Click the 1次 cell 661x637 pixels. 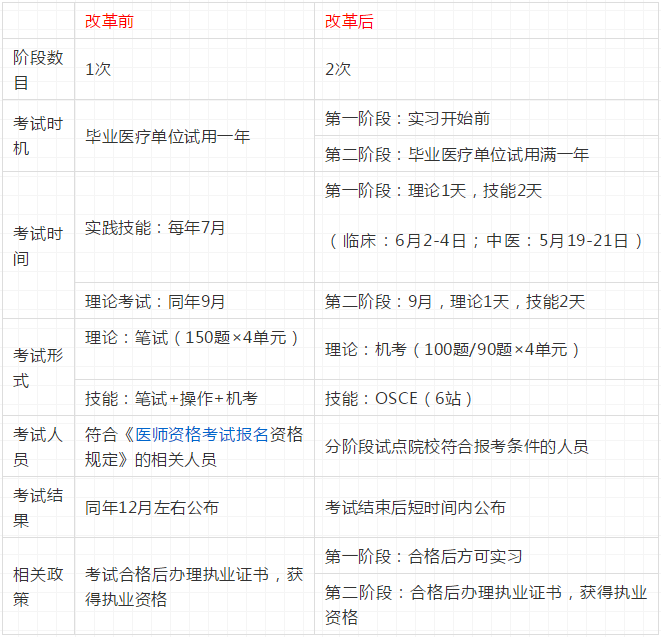click(x=98, y=70)
